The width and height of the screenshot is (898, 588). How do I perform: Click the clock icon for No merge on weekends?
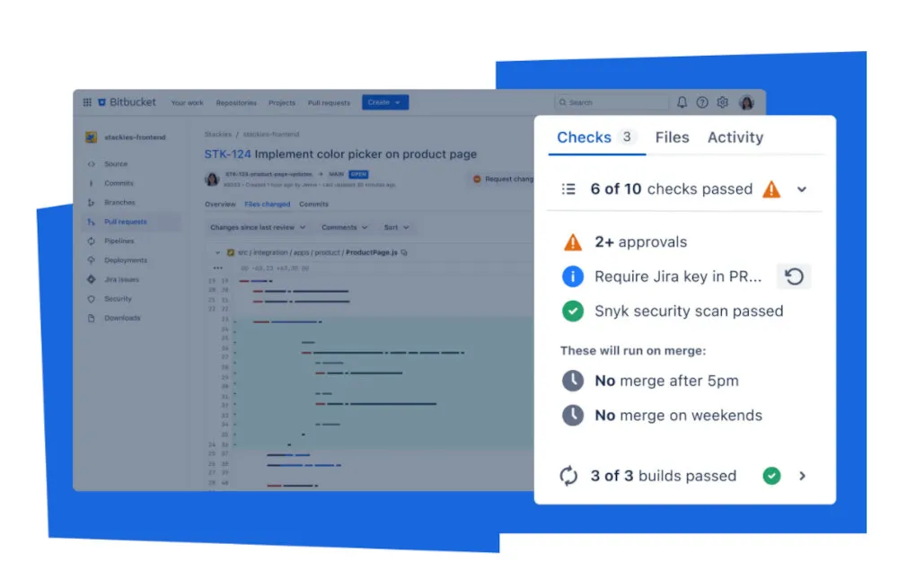[573, 416]
